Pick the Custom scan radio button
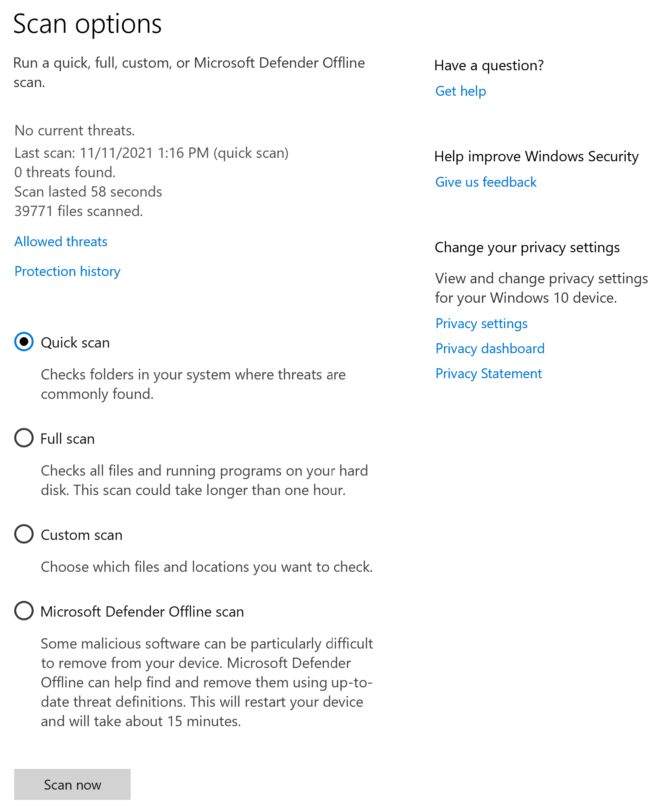 [24, 534]
